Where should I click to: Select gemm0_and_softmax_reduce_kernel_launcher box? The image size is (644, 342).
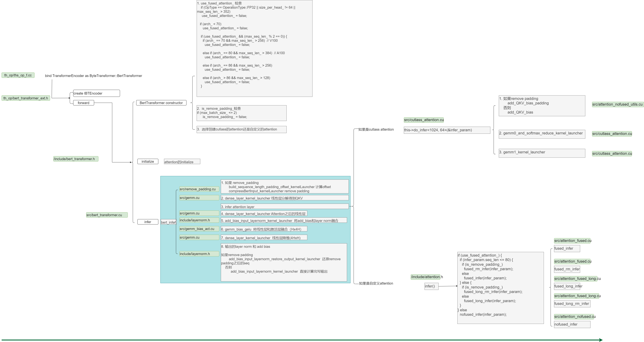542,134
